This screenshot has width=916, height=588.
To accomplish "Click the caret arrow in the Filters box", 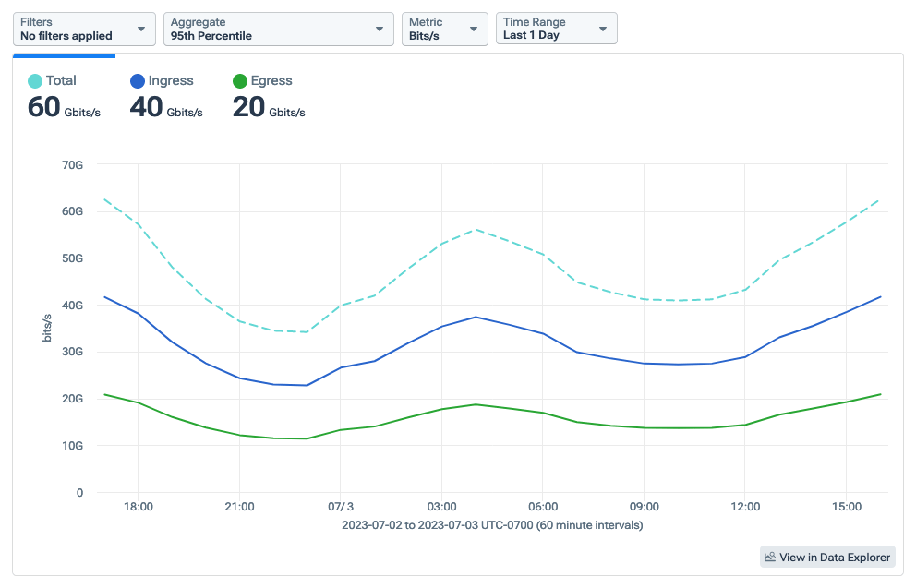I will (141, 30).
